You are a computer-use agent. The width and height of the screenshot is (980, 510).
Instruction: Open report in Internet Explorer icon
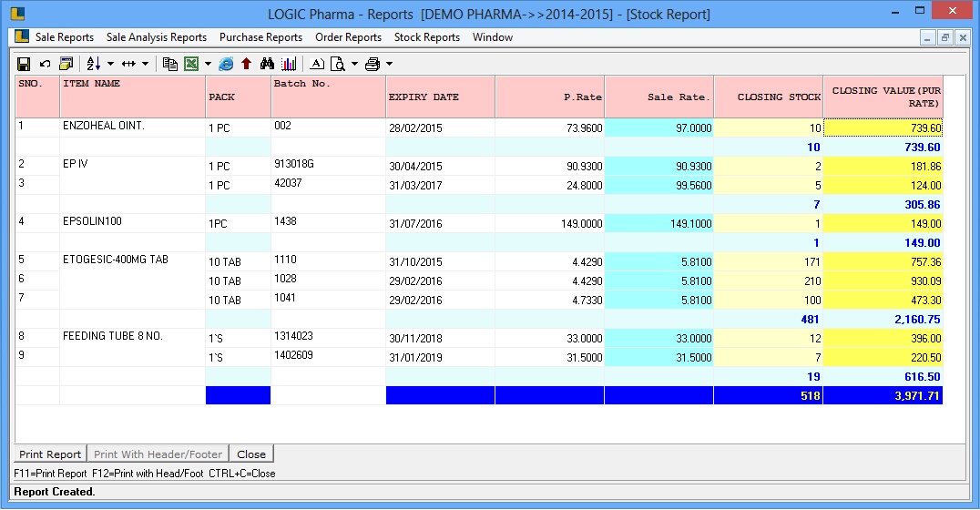(226, 64)
